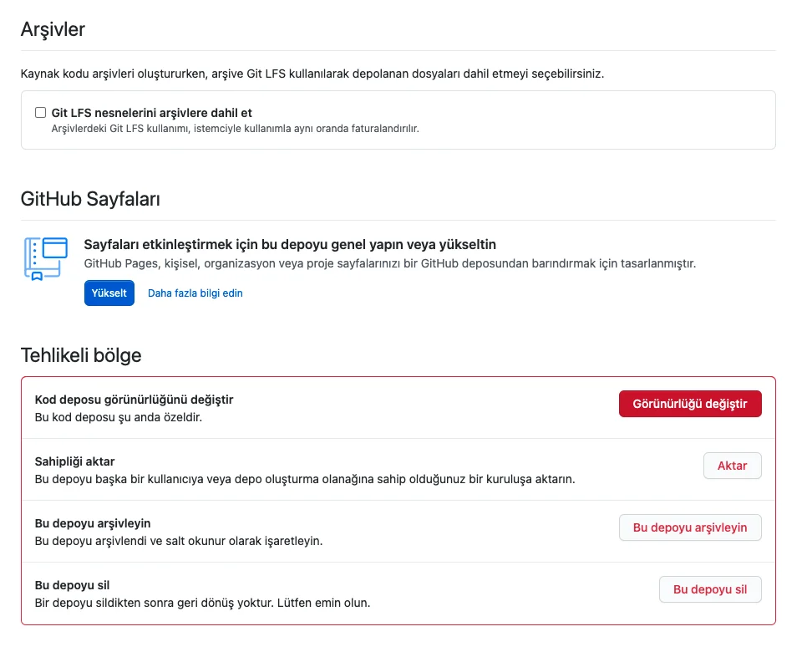Click the 'geri dönüş yoktur' warning text
Screen dimensions: 812x647
(201, 602)
